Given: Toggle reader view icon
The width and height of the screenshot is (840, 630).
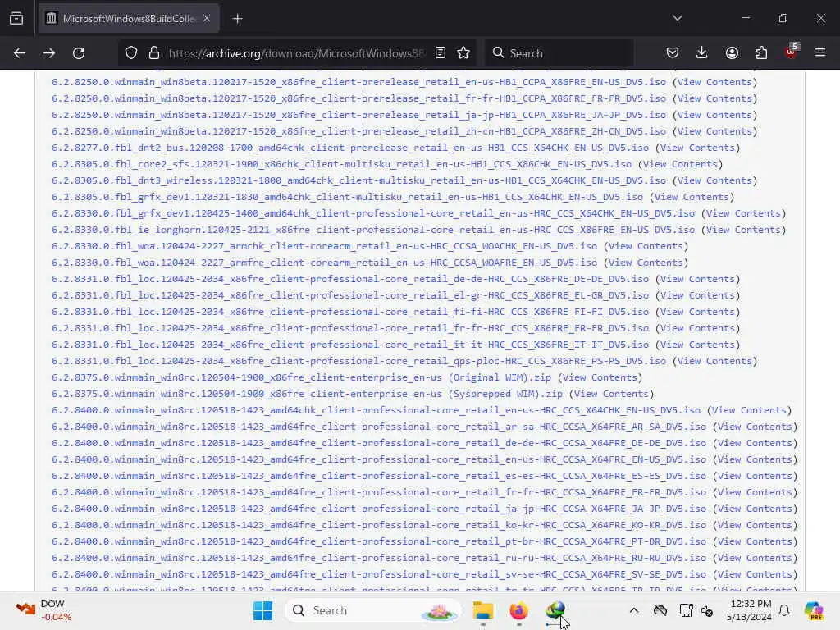Looking at the screenshot, I should 441,53.
